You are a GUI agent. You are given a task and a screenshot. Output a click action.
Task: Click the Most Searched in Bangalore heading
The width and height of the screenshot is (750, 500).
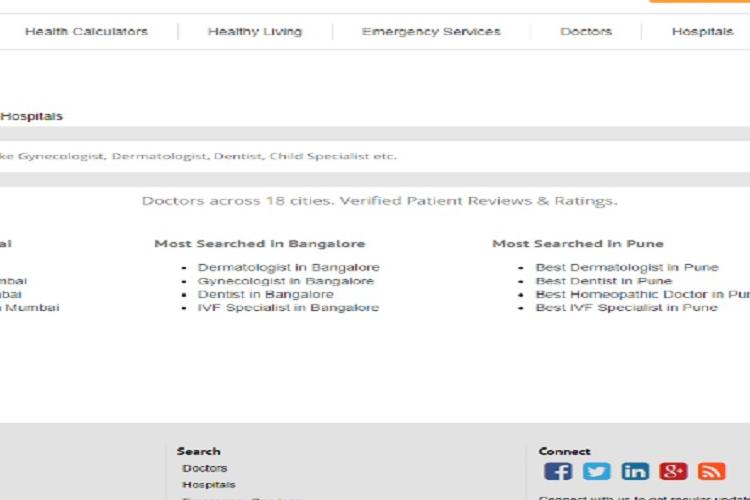click(x=260, y=244)
